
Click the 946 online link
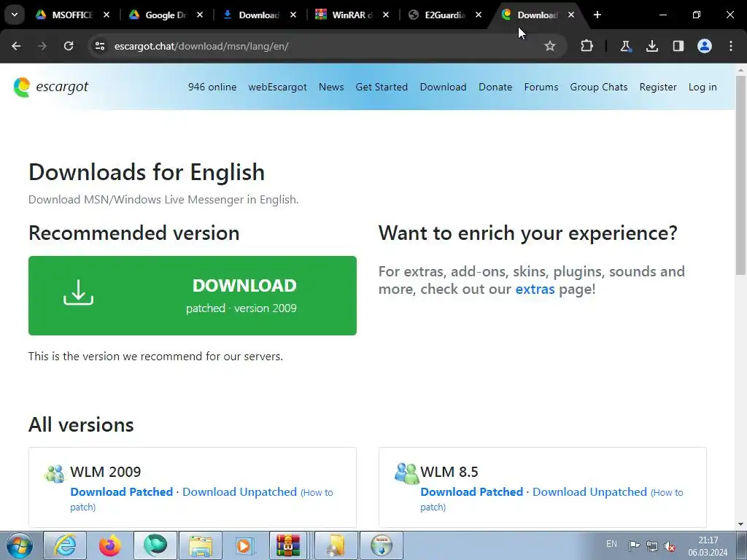point(212,87)
